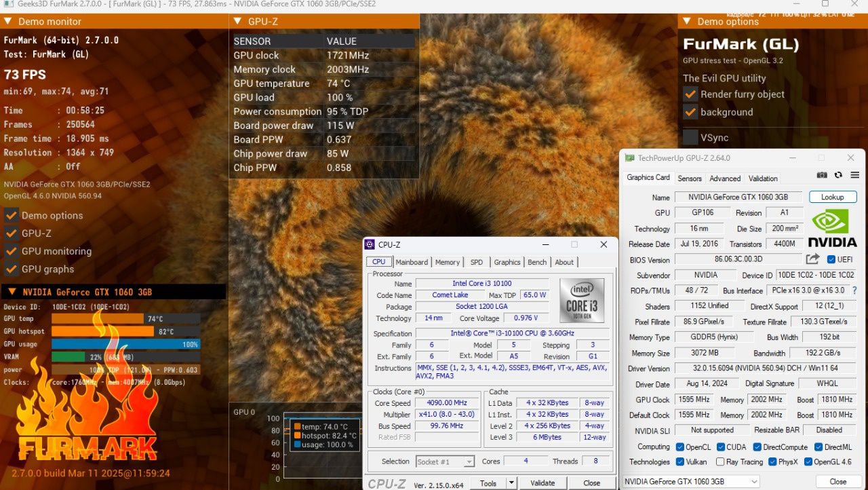Toggle the GPU graphs checkbox
The height and width of the screenshot is (490, 868).
(x=12, y=269)
